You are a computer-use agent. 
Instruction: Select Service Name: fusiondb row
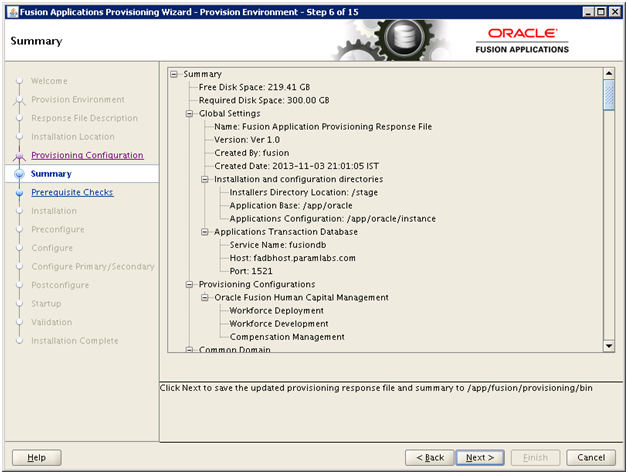pyautogui.click(x=278, y=245)
